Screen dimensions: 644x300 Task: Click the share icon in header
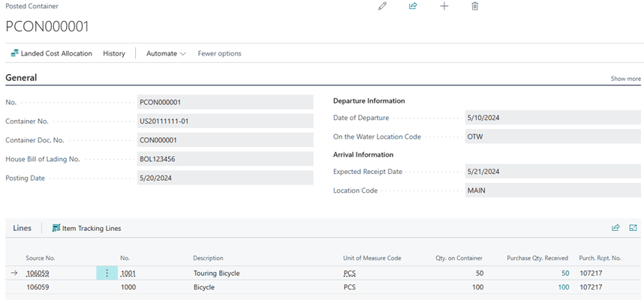(x=413, y=6)
